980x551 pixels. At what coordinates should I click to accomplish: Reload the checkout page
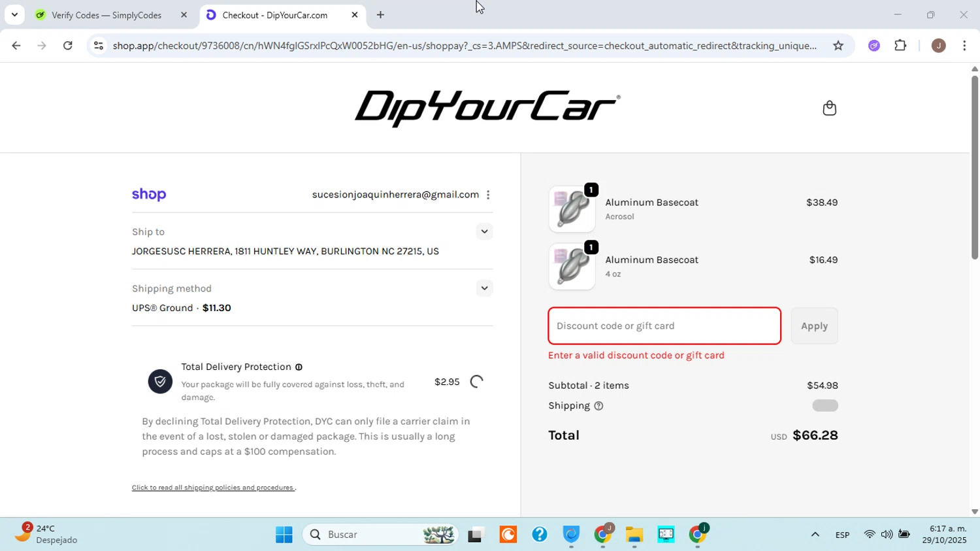coord(68,46)
